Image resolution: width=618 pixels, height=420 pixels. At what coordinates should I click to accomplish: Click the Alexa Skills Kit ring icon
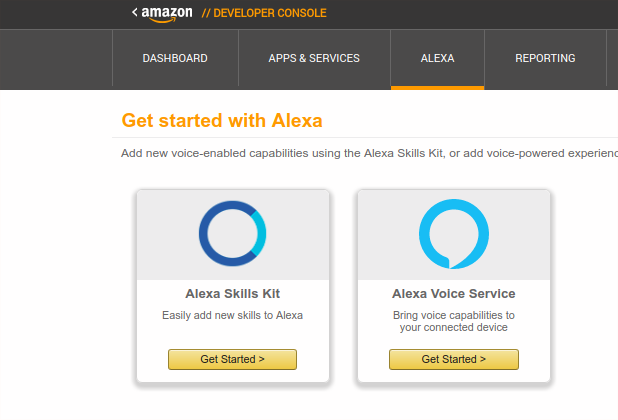[x=233, y=234]
